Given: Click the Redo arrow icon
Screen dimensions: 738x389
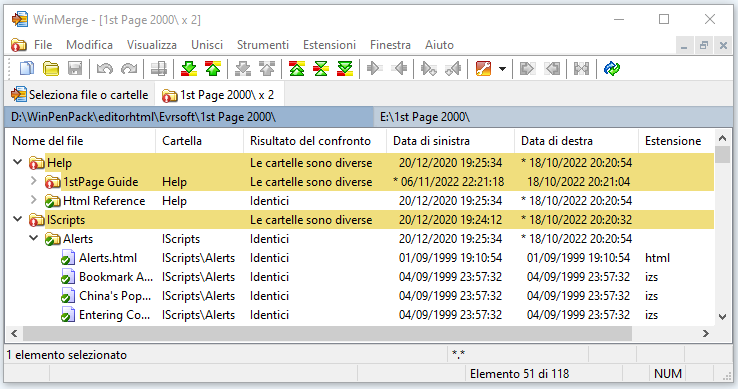Looking at the screenshot, I should (129, 69).
